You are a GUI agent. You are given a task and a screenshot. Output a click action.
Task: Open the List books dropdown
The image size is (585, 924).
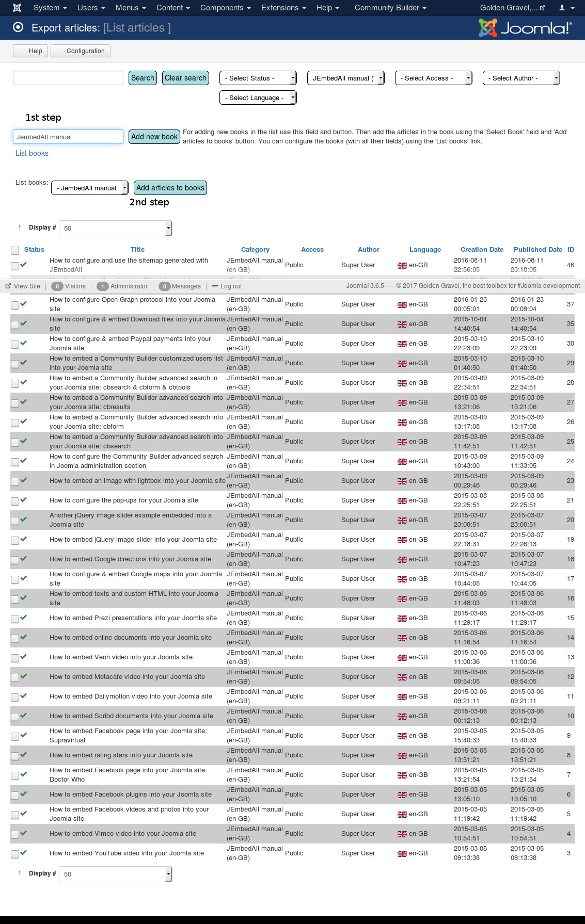[x=90, y=188]
